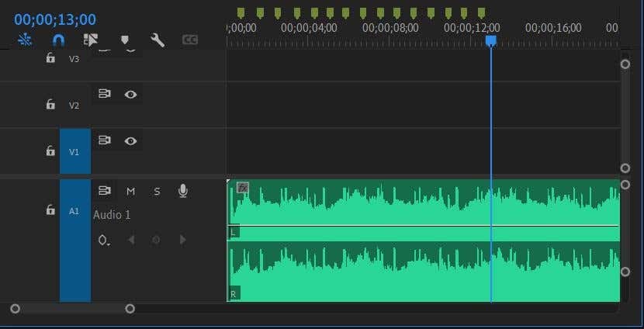Click lower handle of audio tracks scrollbar
Image resolution: width=644 pixels, height=329 pixels.
tap(625, 272)
